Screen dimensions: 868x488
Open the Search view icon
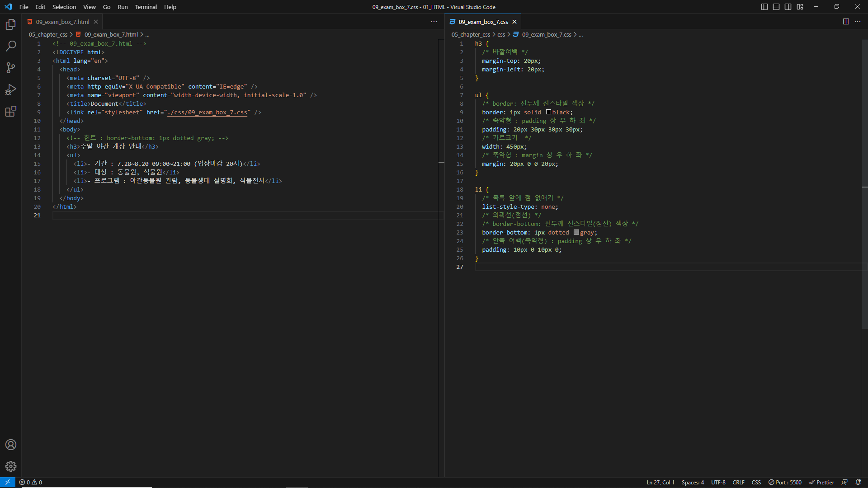[x=11, y=46]
